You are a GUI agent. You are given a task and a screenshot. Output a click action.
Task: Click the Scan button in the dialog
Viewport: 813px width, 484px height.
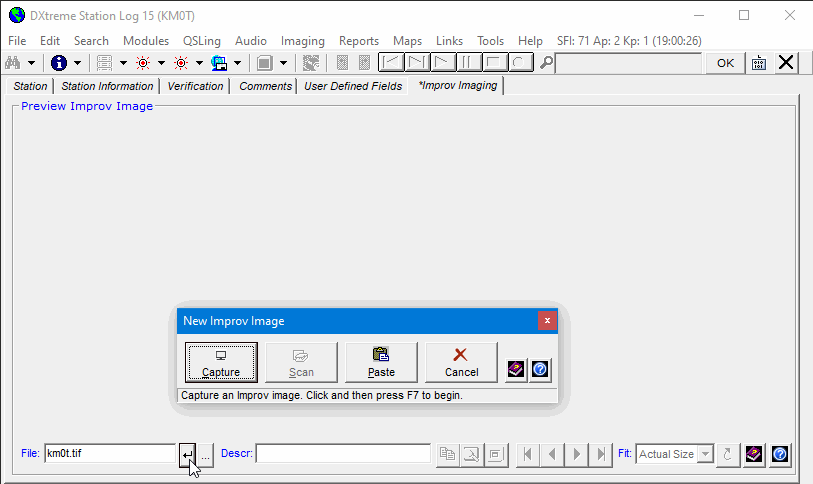point(301,362)
